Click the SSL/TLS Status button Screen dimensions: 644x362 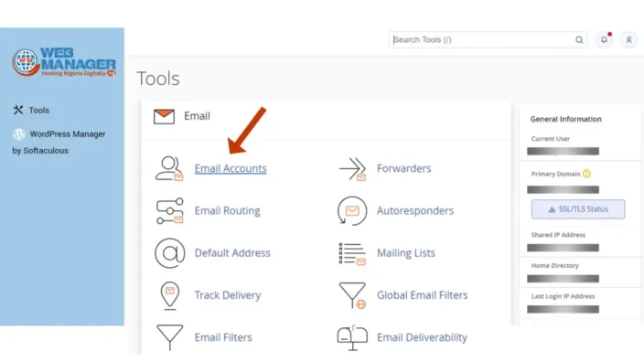(578, 209)
